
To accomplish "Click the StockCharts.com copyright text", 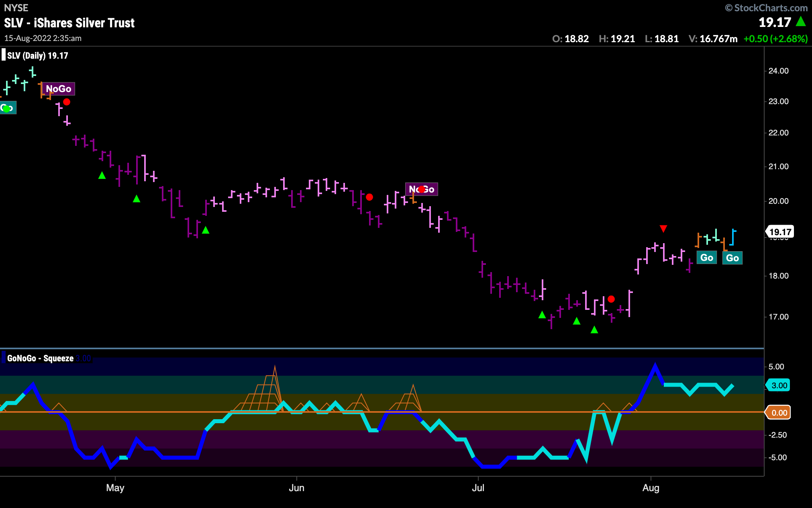I will 766,8.
